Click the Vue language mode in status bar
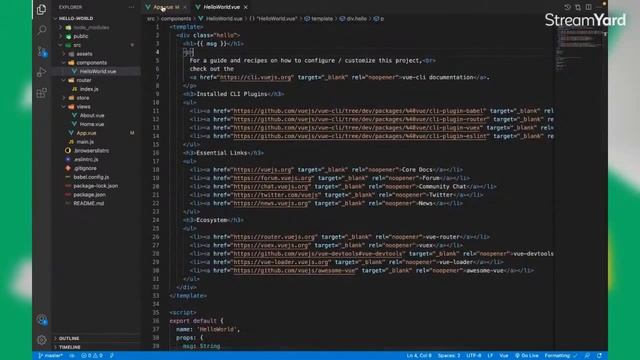 (x=504, y=356)
